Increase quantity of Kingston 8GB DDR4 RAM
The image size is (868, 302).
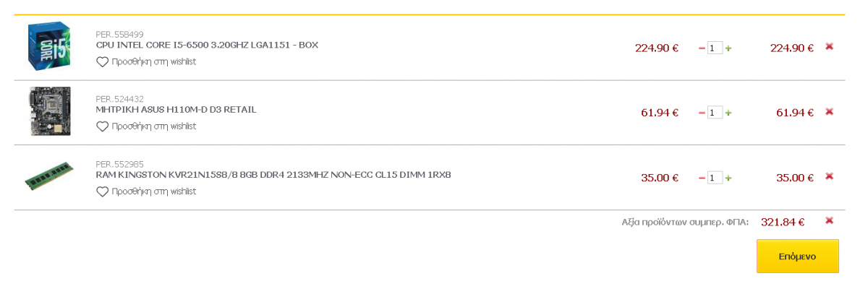(728, 178)
